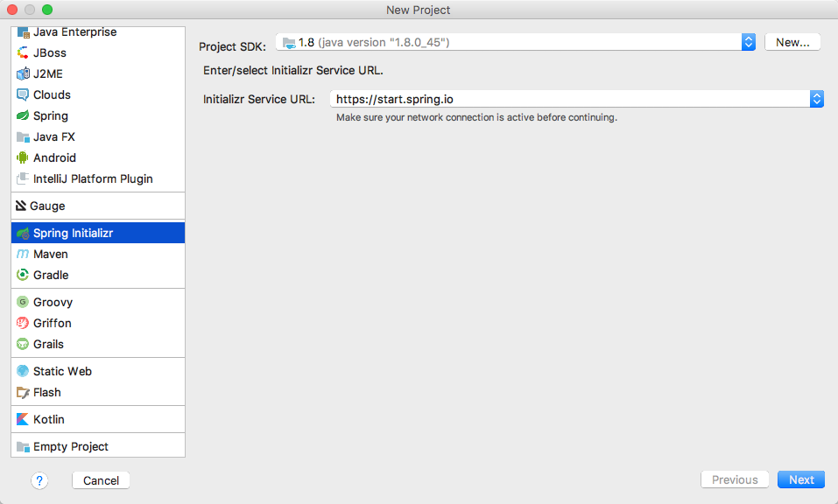Viewport: 838px width, 504px height.
Task: Pick the Clouds label
Action: tap(52, 95)
